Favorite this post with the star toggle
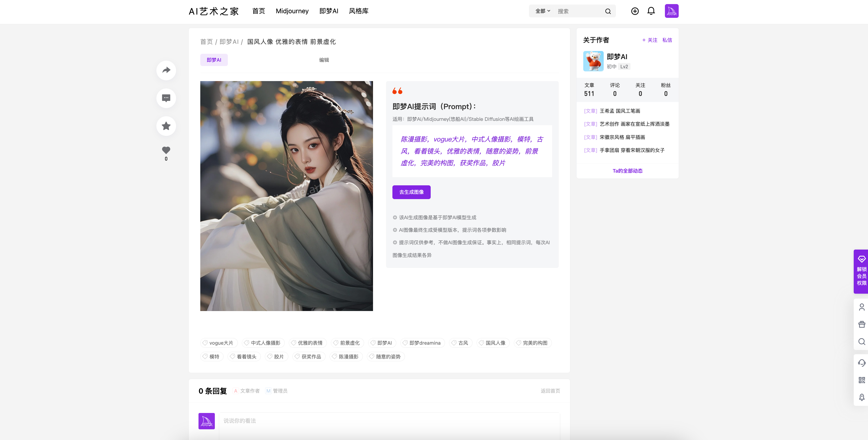The image size is (868, 440). [x=166, y=126]
